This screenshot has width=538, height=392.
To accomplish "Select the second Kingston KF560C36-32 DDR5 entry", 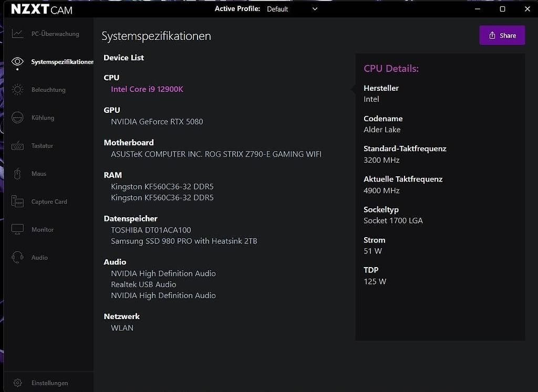I will 162,197.
